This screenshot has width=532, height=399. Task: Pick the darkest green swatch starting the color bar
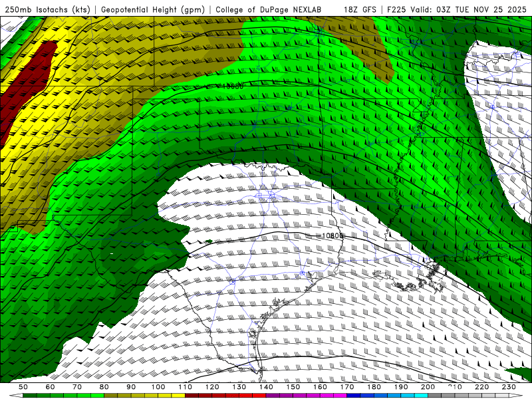(x=30, y=396)
